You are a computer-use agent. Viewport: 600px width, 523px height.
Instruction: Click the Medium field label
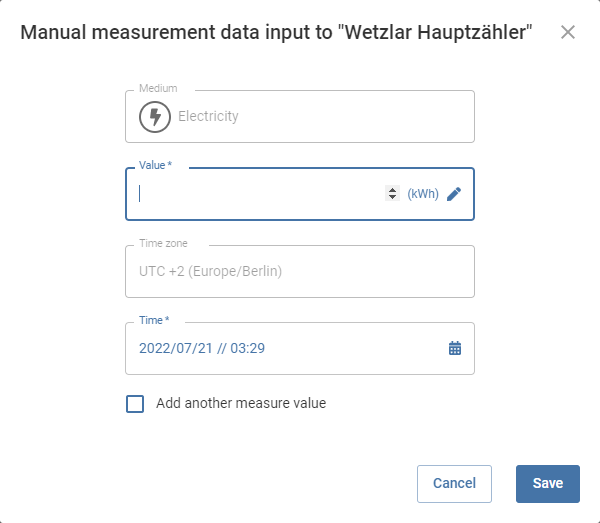pyautogui.click(x=158, y=88)
